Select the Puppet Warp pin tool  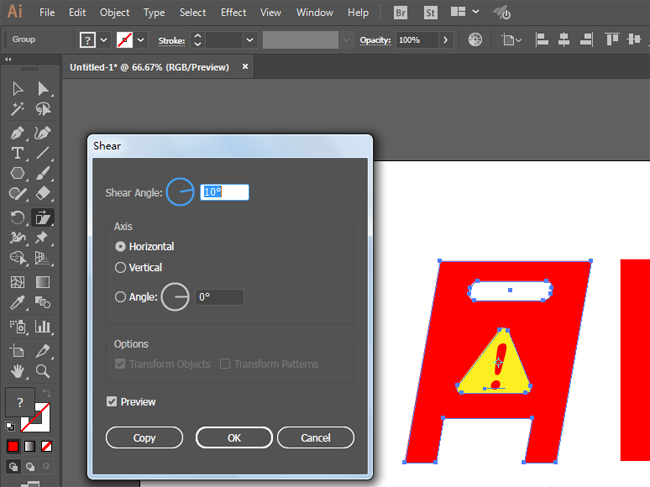point(43,238)
